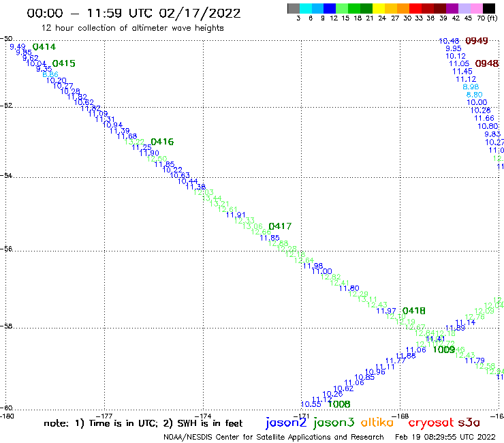The image size is (504, 443).
Task: Click the 0414 time marker
Action: (44, 47)
